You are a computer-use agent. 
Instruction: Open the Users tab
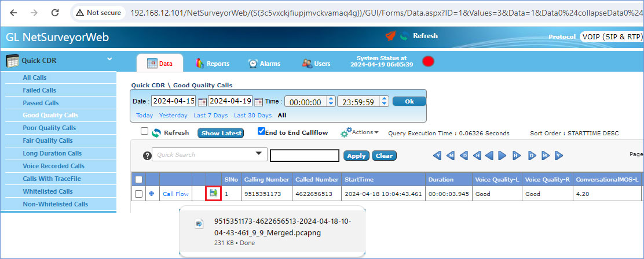coord(316,64)
